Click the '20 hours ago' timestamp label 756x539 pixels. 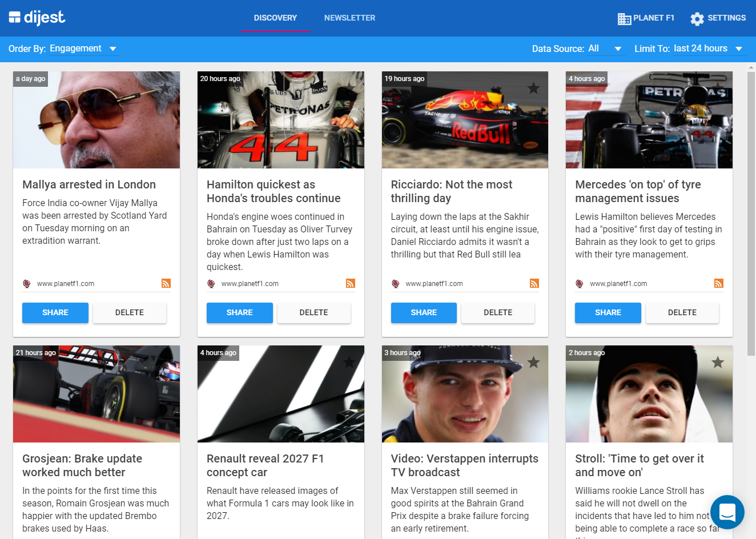(220, 79)
